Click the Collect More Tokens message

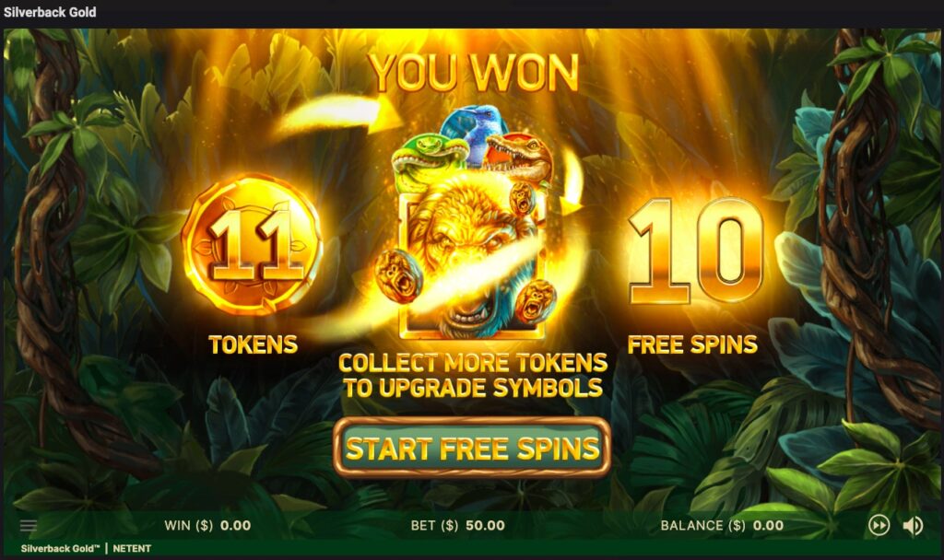click(473, 376)
